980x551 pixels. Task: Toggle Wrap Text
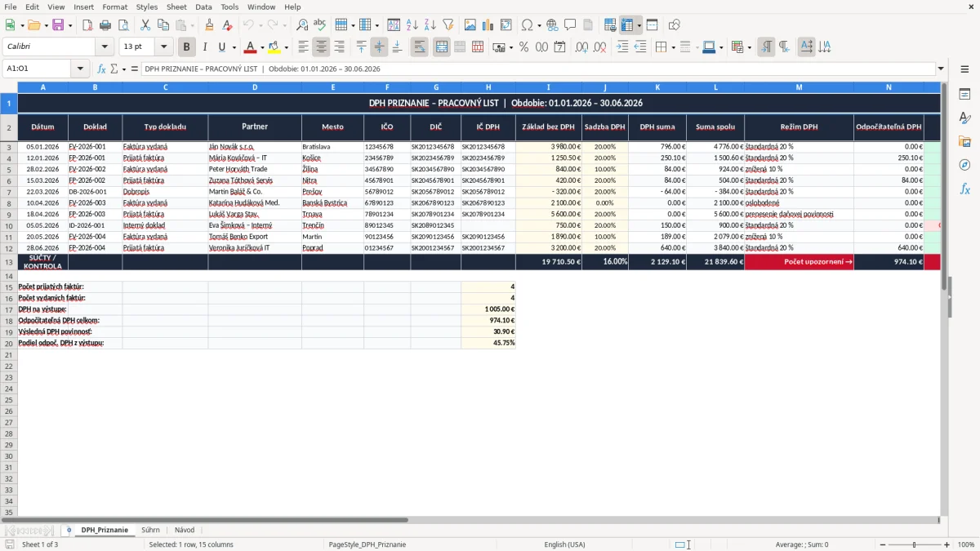pos(420,47)
